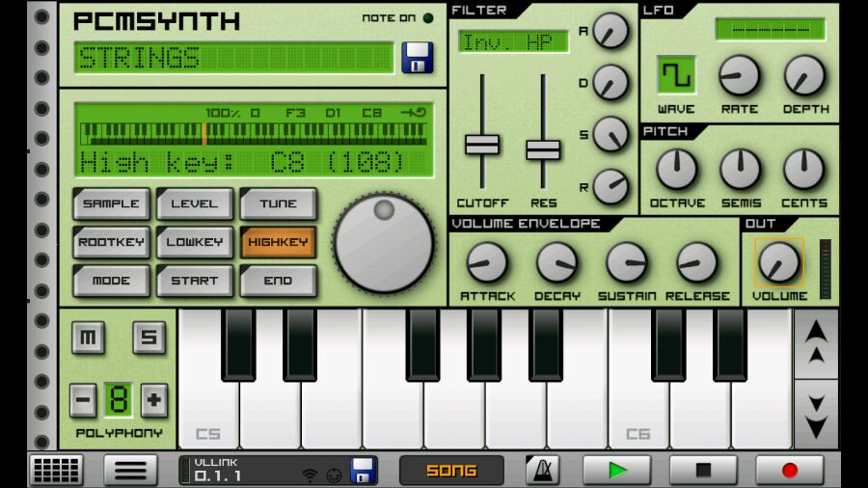This screenshot has height=488, width=868.
Task: Click the High key: C8 (108) readout
Action: pos(242,162)
